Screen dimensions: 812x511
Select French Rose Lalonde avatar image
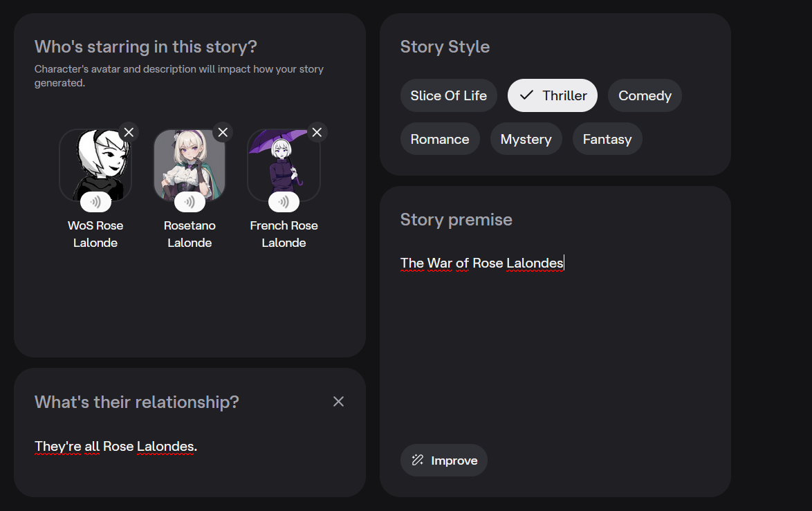[x=284, y=162]
